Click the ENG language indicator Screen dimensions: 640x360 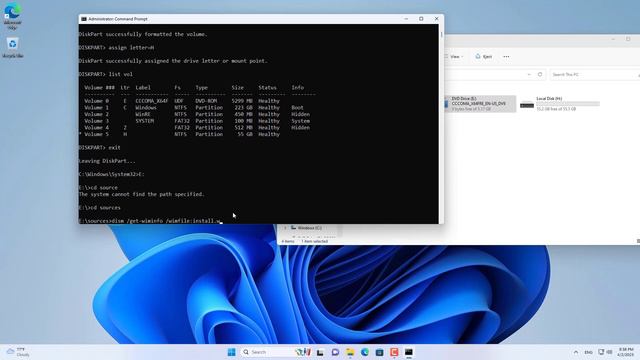(x=589, y=352)
